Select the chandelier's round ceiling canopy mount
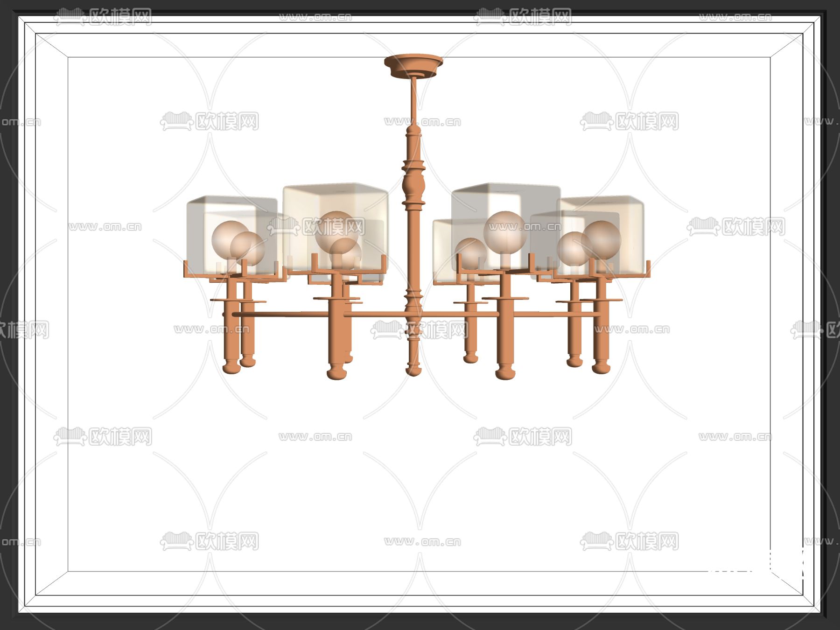 (x=413, y=67)
